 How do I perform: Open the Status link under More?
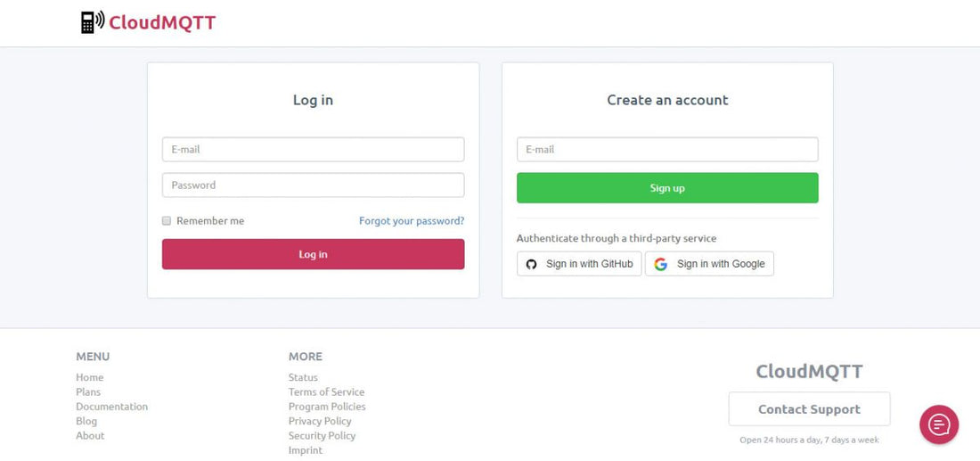303,377
